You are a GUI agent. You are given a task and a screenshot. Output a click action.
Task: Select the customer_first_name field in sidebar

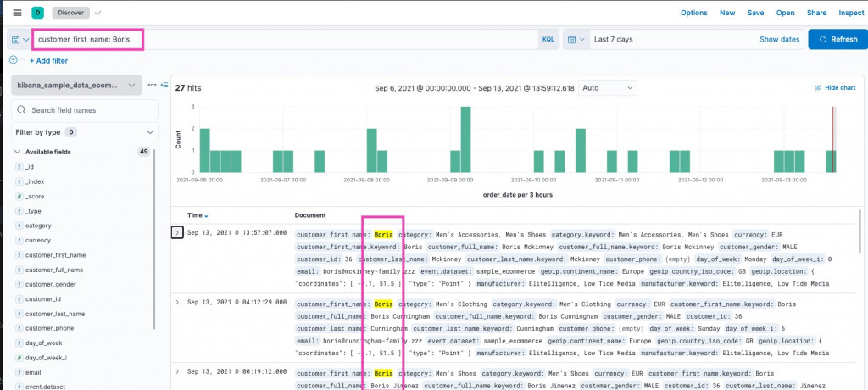coord(55,255)
